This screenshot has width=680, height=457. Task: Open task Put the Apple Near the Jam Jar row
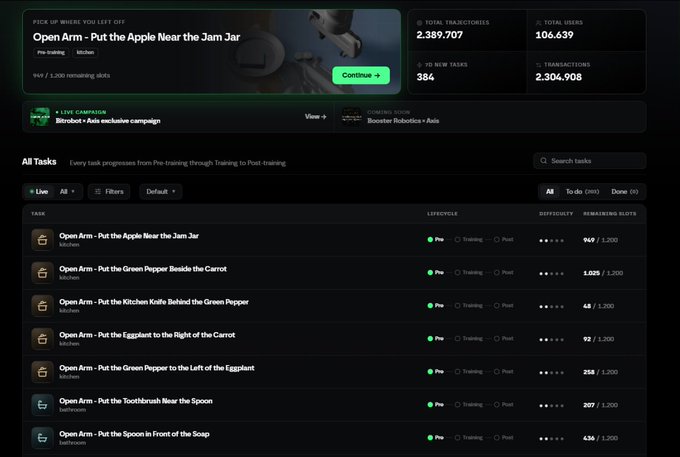point(334,240)
